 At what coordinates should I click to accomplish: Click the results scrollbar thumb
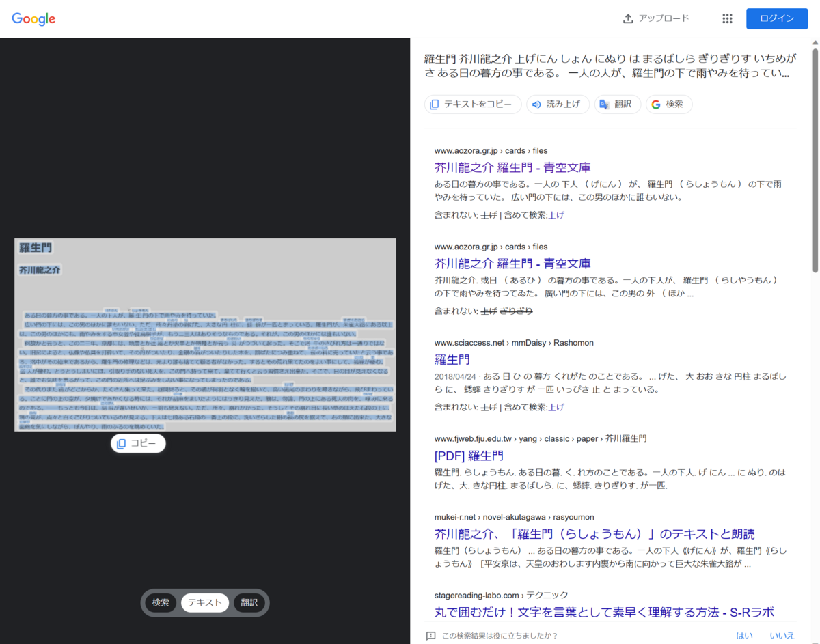click(815, 160)
